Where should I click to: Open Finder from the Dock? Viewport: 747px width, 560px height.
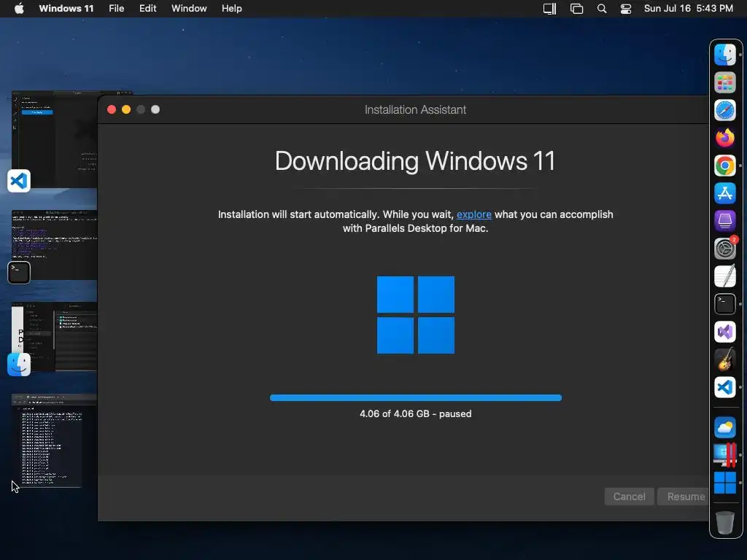(724, 55)
